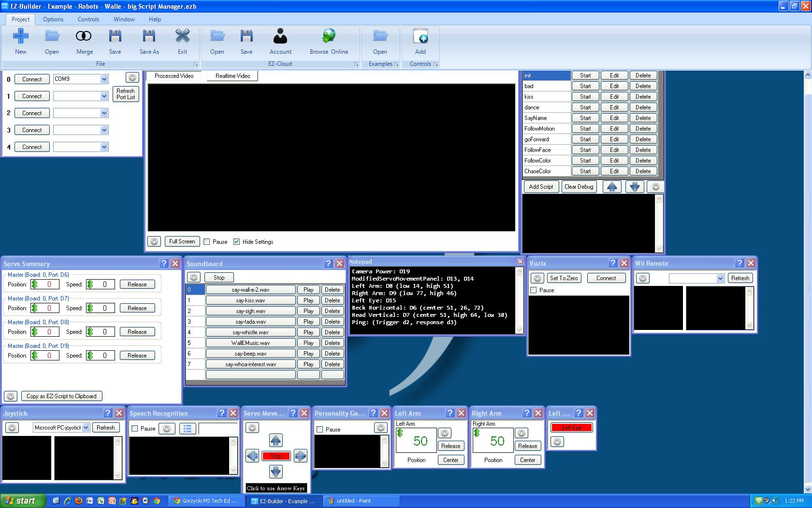Add a new control via Add icon
Viewport: 812px width, 508px height.
point(420,42)
